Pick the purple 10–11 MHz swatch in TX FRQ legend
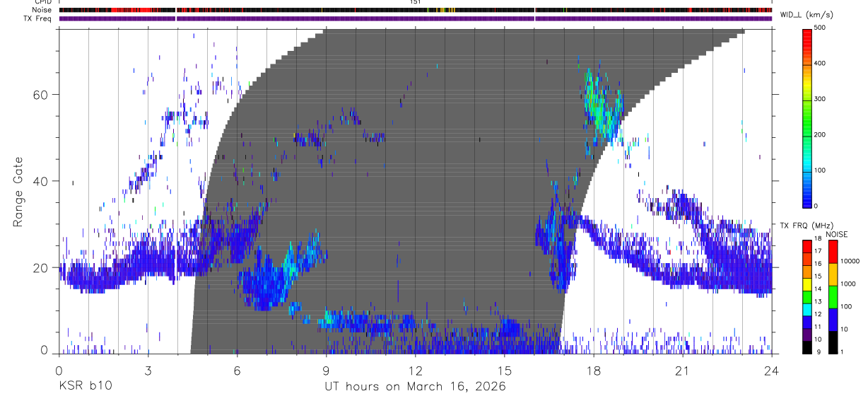868x401 pixels. pyautogui.click(x=808, y=334)
